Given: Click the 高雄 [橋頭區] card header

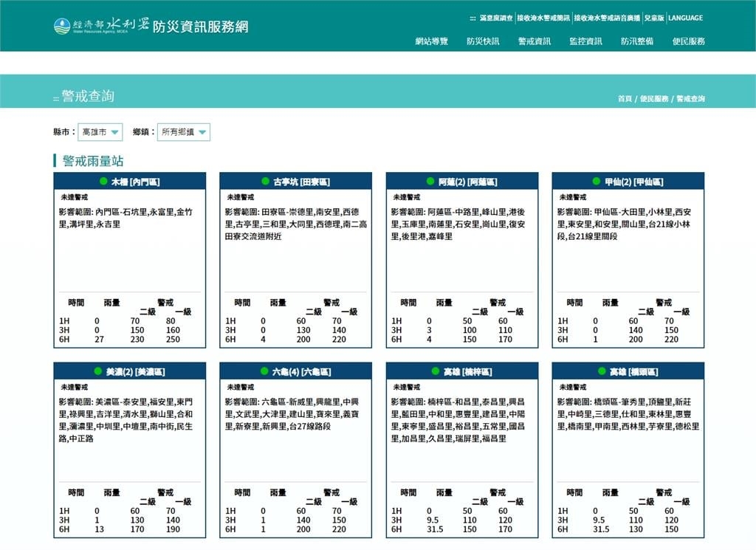Looking at the screenshot, I should pos(628,371).
